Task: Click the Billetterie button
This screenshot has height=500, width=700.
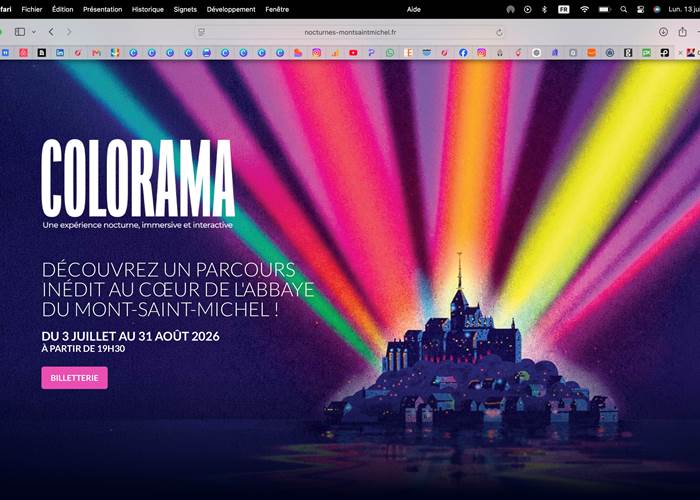Action: point(75,378)
